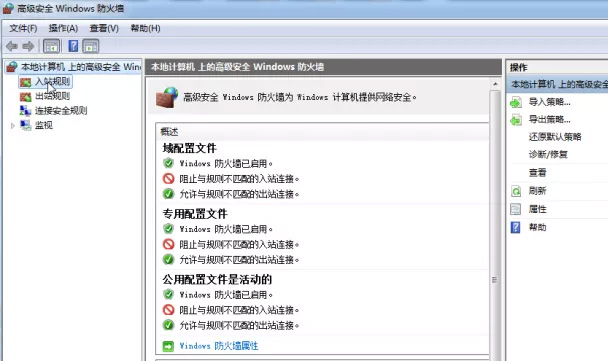Viewport: 608px width, 361px height.
Task: Click the Forward arrow in the toolbar
Action: pyautogui.click(x=28, y=46)
